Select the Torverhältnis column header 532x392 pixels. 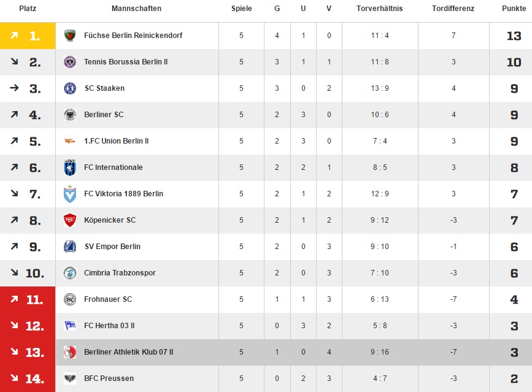pos(379,9)
